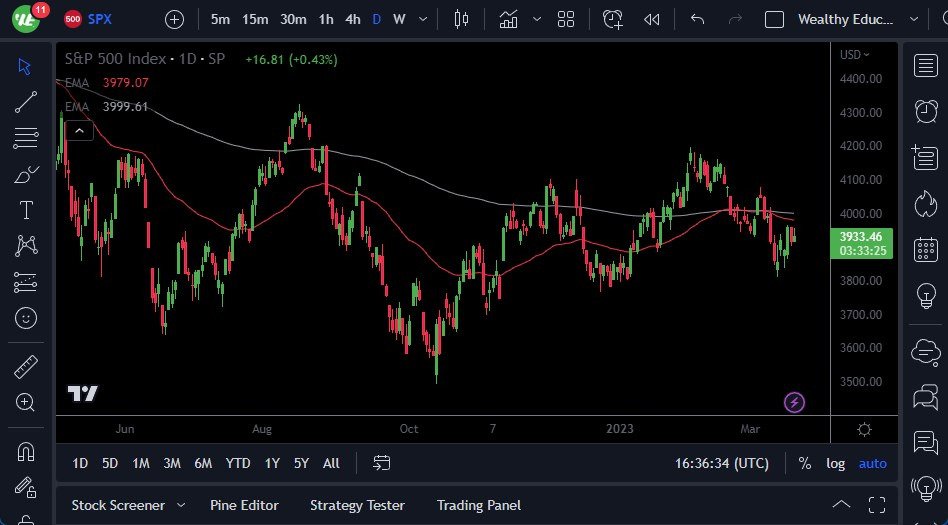
Task: Select the 1Y date range
Action: [272, 463]
